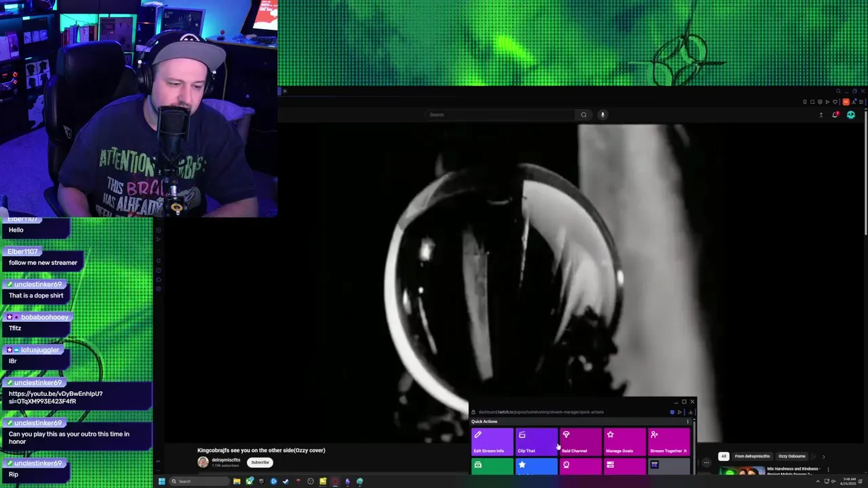The image size is (868, 488).
Task: Open the sticky notes taskbar icon
Action: pos(323,481)
